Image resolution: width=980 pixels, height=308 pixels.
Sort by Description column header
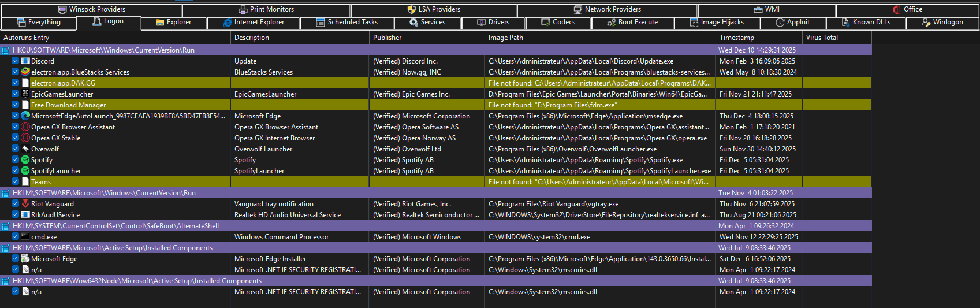300,38
